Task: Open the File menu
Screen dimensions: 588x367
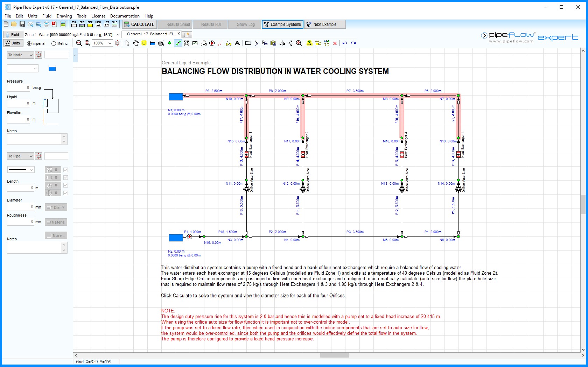Action: click(8, 16)
